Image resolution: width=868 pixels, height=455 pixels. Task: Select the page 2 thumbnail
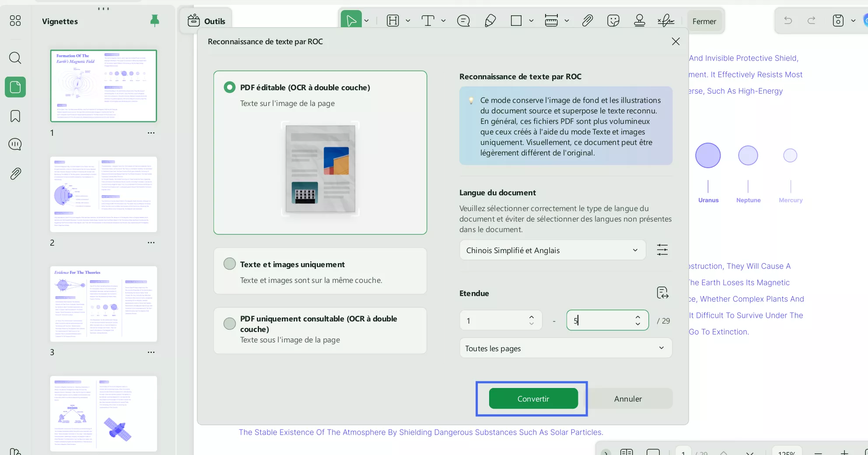tap(104, 194)
